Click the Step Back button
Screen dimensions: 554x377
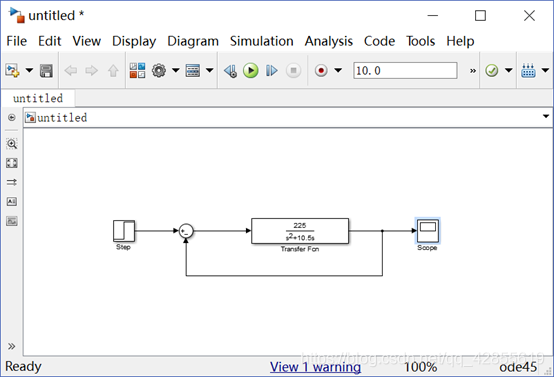pyautogui.click(x=230, y=71)
